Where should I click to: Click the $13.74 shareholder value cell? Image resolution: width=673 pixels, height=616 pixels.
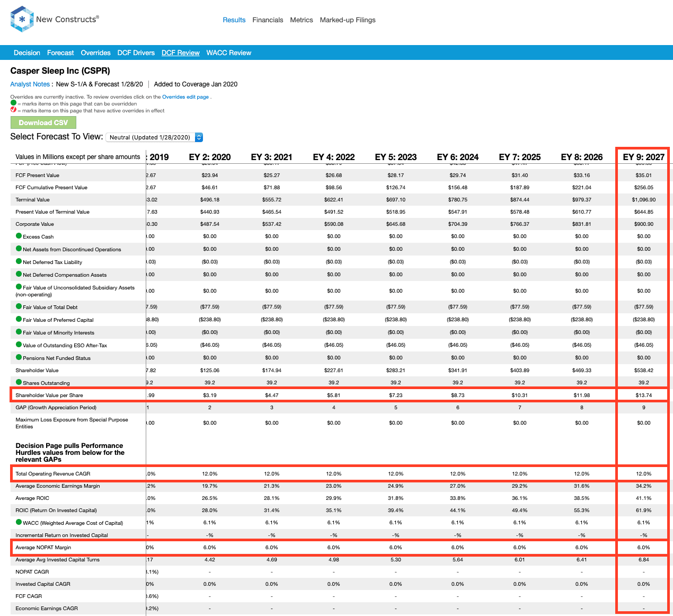coord(644,395)
